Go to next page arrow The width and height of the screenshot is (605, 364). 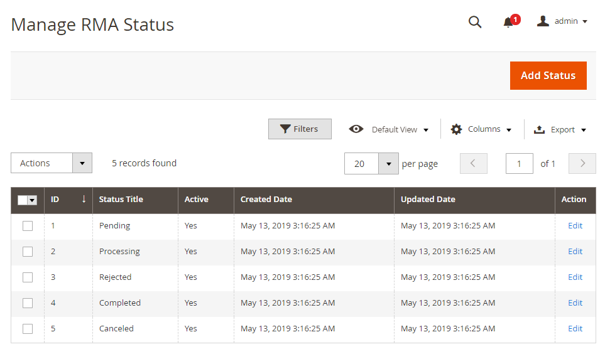click(582, 163)
